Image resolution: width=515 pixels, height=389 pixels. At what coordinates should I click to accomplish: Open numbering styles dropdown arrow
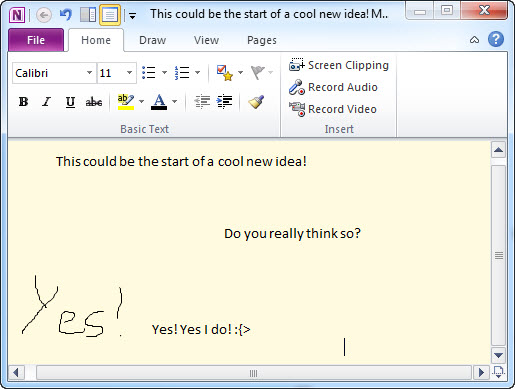tap(197, 72)
